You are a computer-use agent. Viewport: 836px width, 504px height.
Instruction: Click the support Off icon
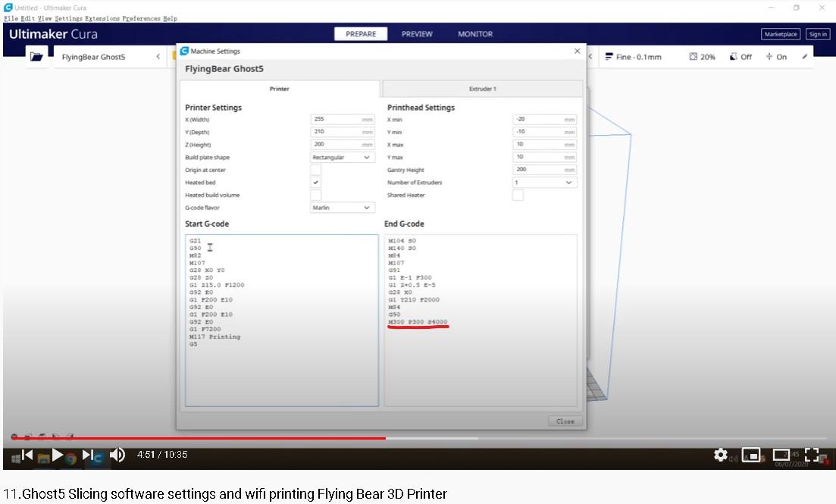734,57
